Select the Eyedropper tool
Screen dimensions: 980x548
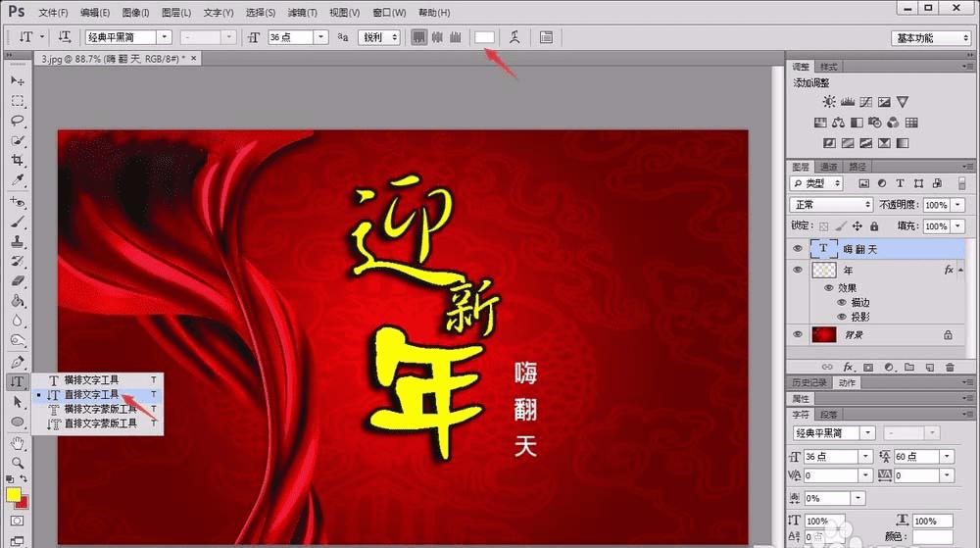[x=17, y=180]
